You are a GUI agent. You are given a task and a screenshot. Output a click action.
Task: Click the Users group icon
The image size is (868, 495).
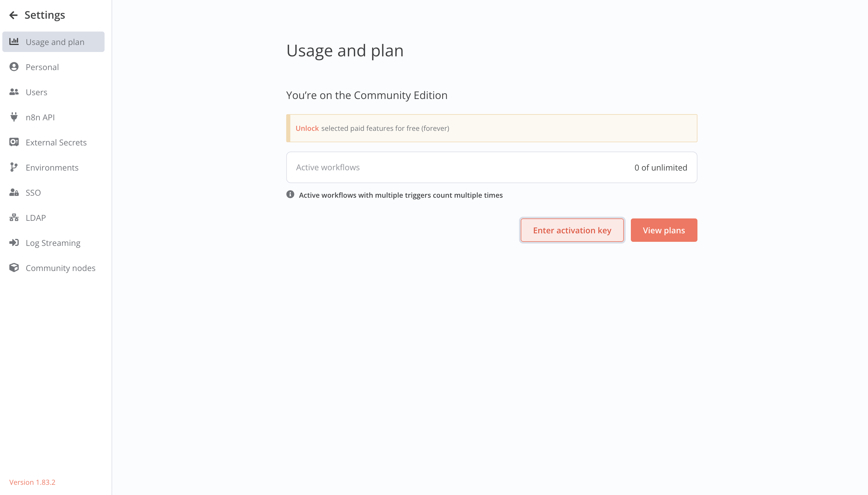pos(14,92)
